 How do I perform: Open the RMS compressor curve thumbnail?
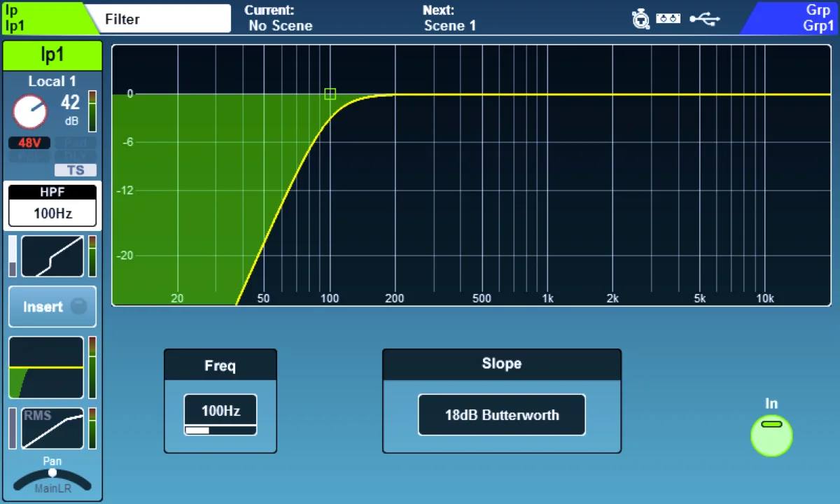tap(52, 428)
